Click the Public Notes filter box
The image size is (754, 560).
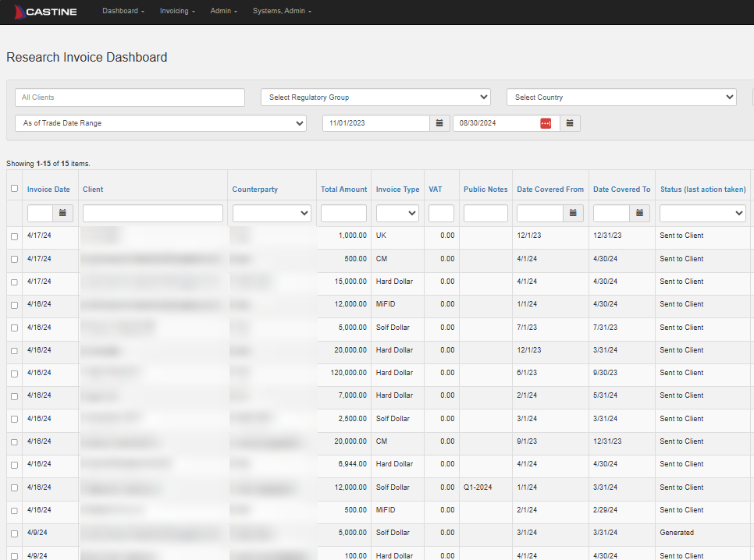coord(485,213)
